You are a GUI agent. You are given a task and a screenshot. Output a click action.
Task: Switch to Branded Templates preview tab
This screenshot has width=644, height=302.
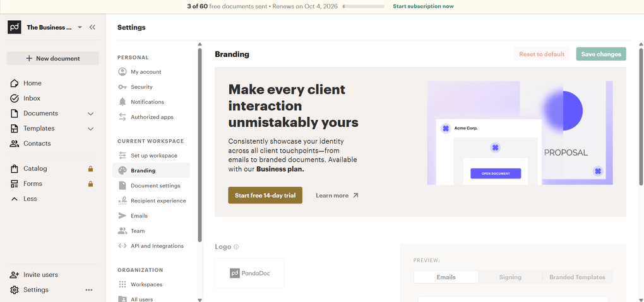point(577,277)
